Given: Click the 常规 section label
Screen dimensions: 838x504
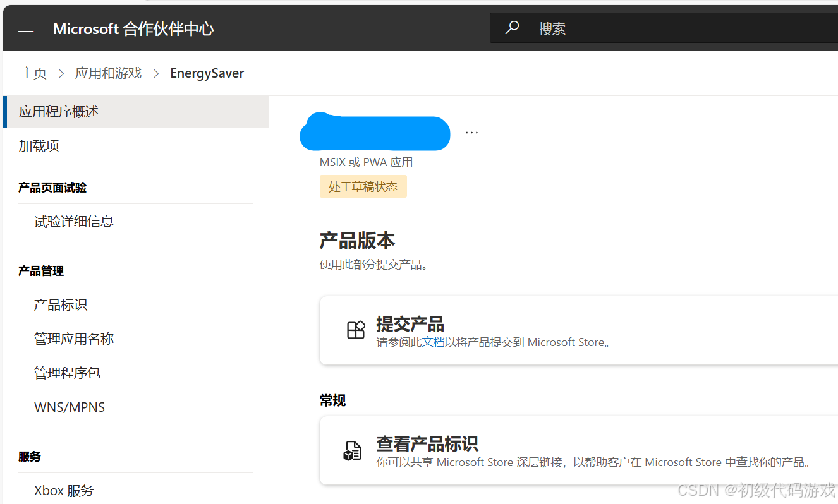Looking at the screenshot, I should point(332,400).
